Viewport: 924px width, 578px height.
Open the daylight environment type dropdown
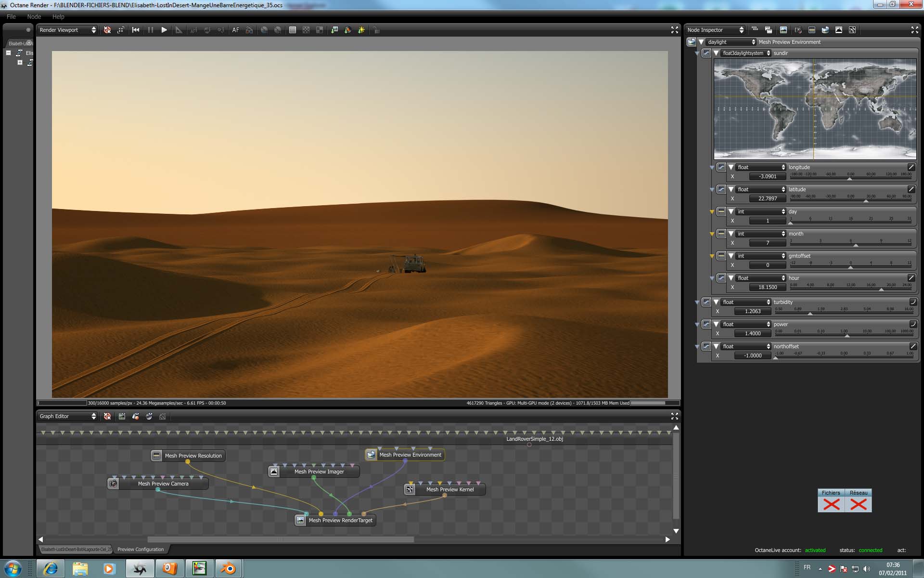731,42
